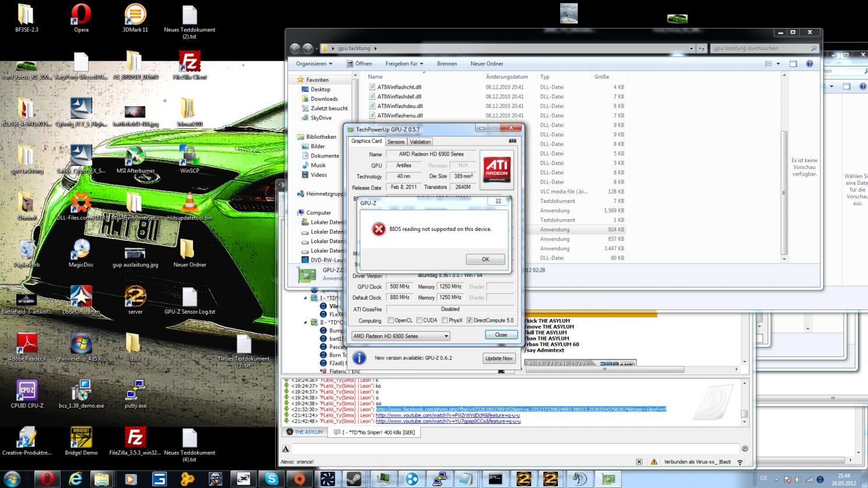868x488 pixels.
Task: Open Internet Explorer from the taskbar
Action: click(x=75, y=479)
